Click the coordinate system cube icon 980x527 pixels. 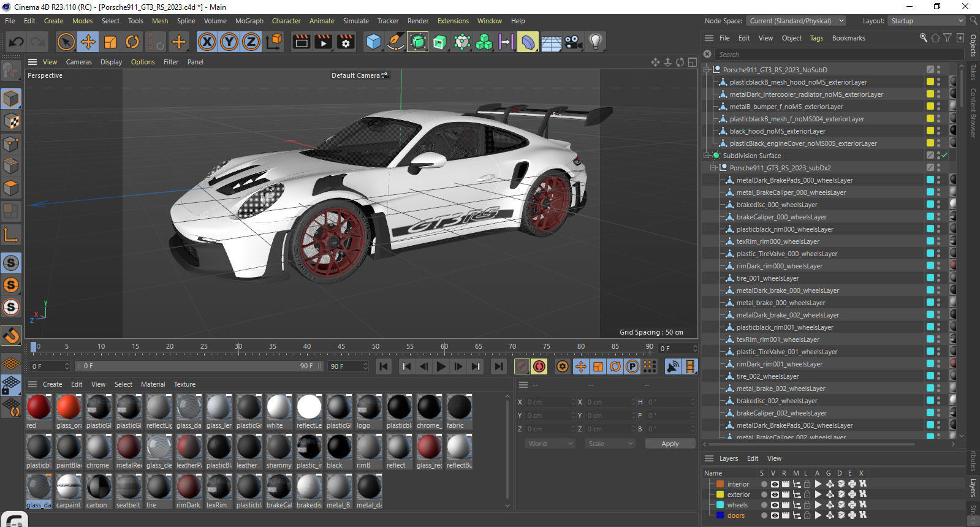tap(275, 41)
